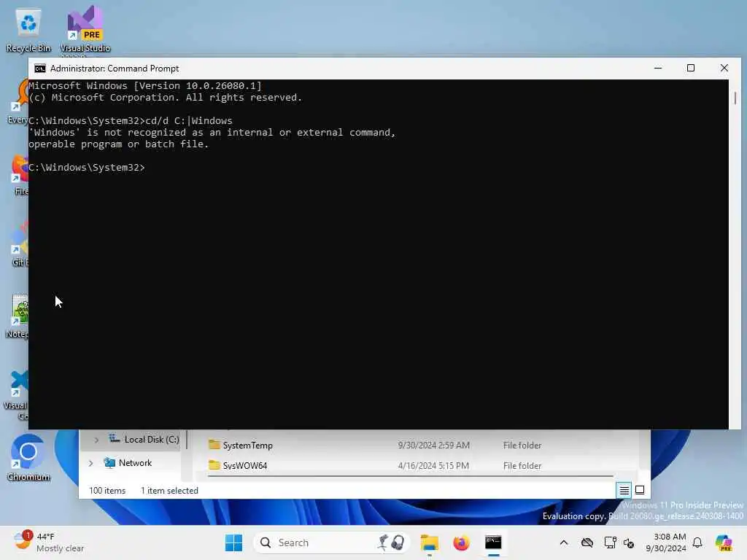The image size is (747, 560).
Task: Open the Copilot Preview taskbar icon
Action: pos(724,542)
